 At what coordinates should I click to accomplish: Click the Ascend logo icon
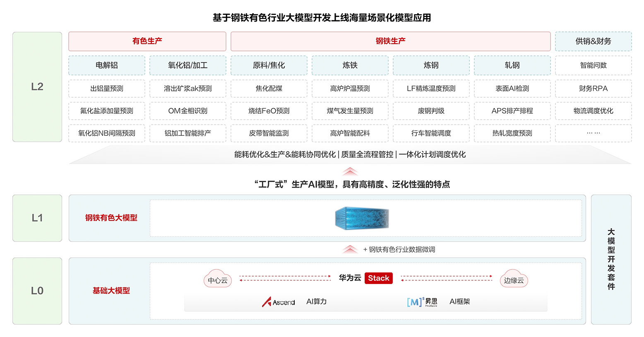pyautogui.click(x=267, y=302)
